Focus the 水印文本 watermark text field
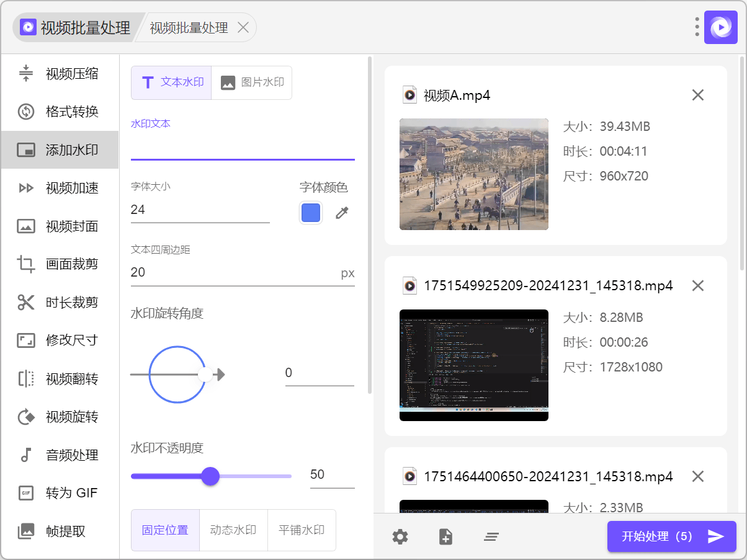Screen dimensions: 747x560 pyautogui.click(x=243, y=148)
